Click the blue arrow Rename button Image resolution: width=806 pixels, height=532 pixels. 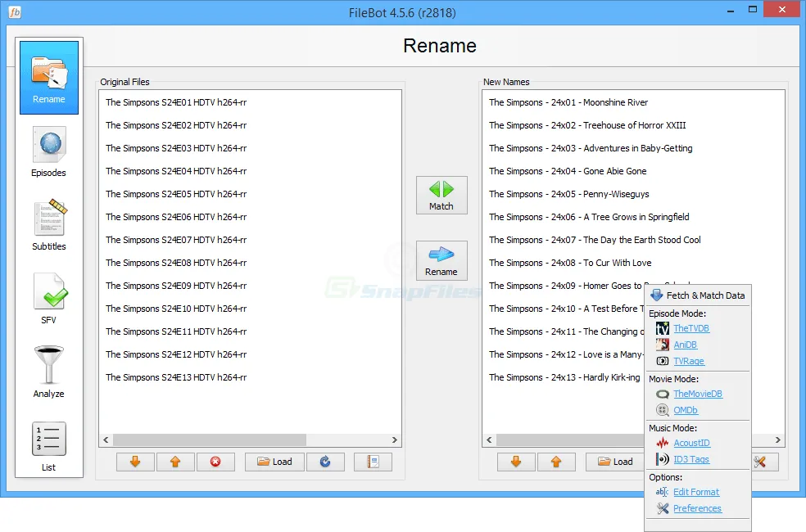(x=441, y=261)
